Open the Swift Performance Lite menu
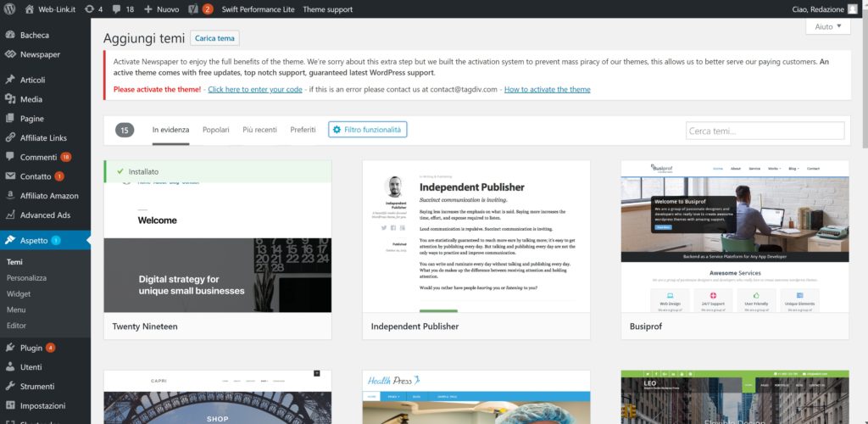The height and width of the screenshot is (424, 868). coord(258,9)
